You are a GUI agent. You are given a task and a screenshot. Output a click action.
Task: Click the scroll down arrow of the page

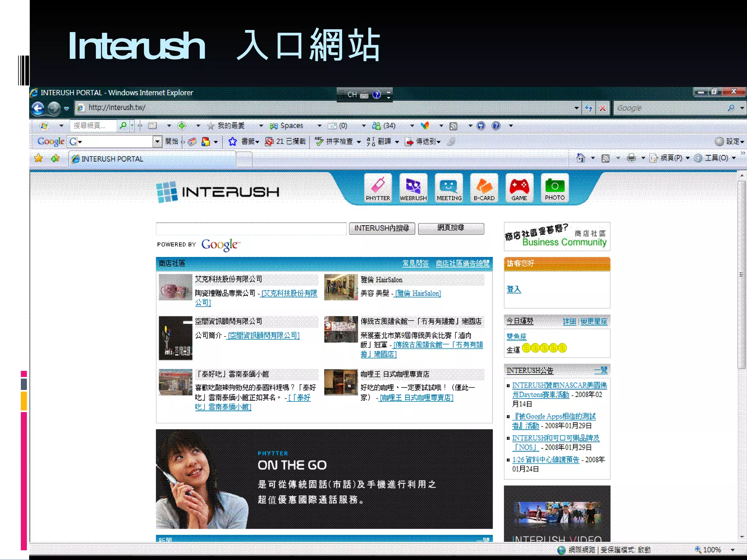[x=742, y=537]
